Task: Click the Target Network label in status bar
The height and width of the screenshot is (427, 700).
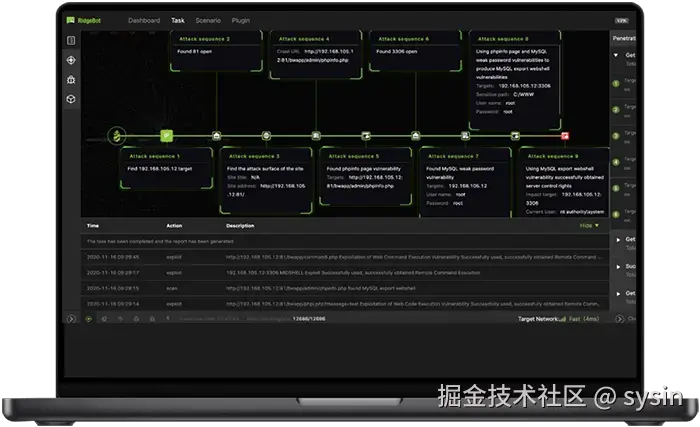Action: 538,319
